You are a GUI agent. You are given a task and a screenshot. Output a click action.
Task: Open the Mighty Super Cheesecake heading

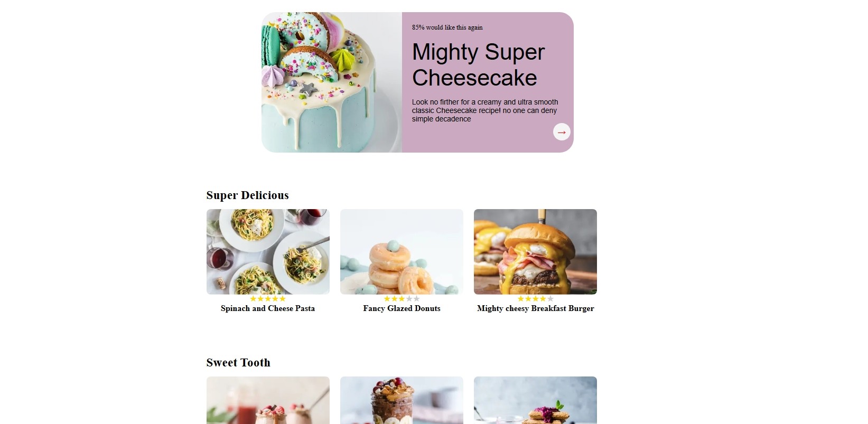[x=478, y=64]
